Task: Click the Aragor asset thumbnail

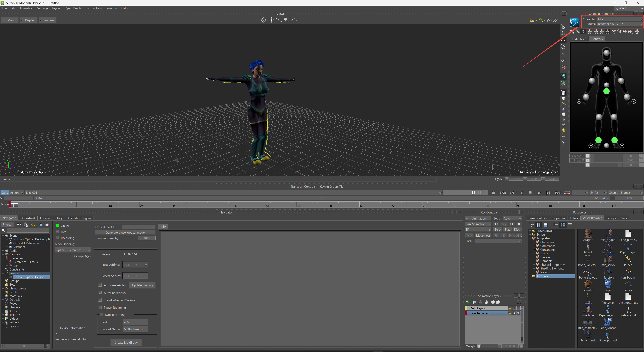Action: coord(588,234)
